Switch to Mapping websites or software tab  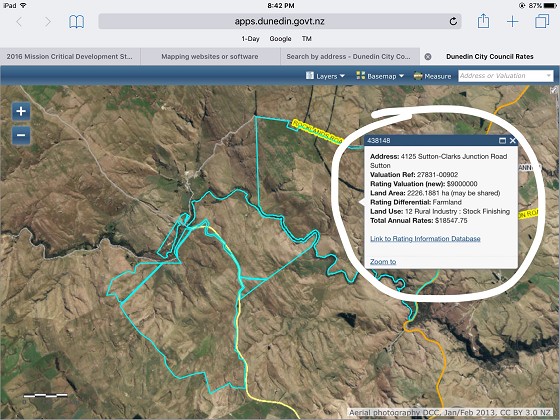210,56
